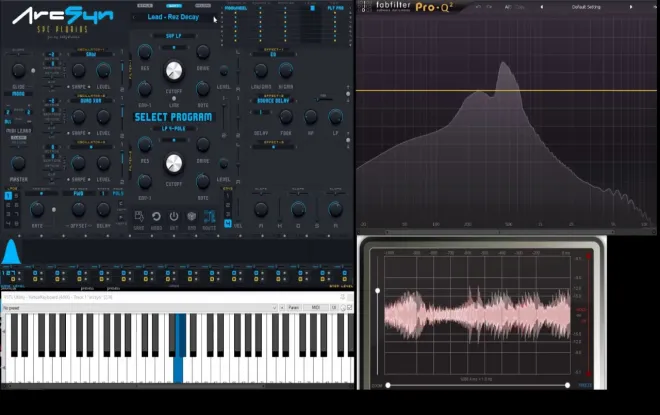Toggle the Glide on/off dot
The image size is (660, 415).
coord(33,71)
